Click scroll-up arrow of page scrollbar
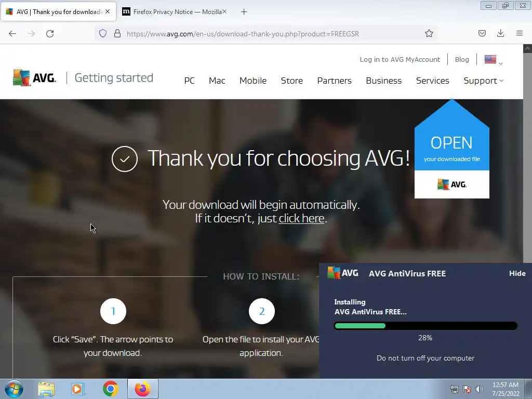 pos(527,48)
